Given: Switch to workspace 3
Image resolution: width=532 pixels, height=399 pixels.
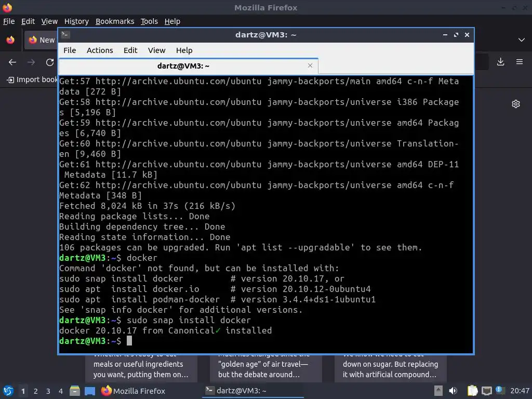Looking at the screenshot, I should (x=48, y=391).
